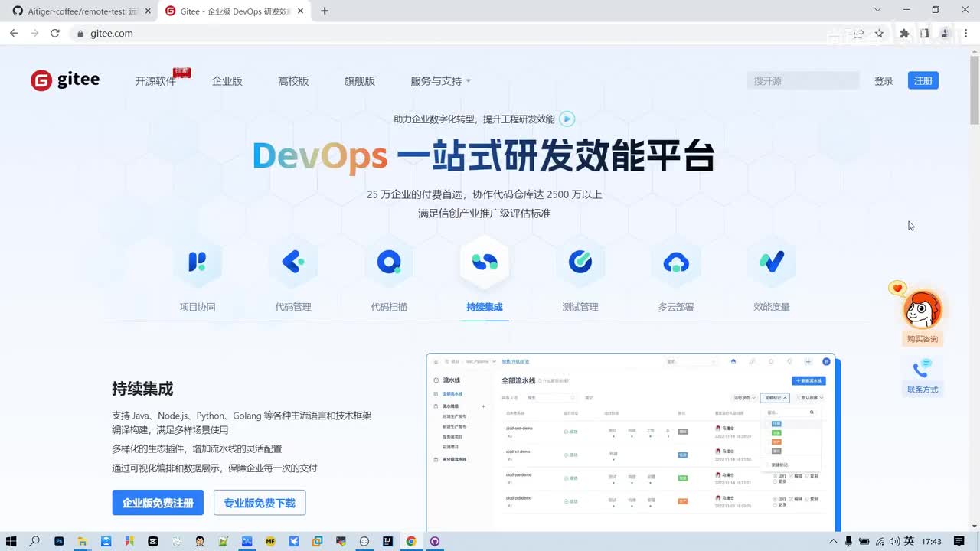Close the Gitee browser tab
Viewport: 980px width, 551px height.
tap(302, 11)
